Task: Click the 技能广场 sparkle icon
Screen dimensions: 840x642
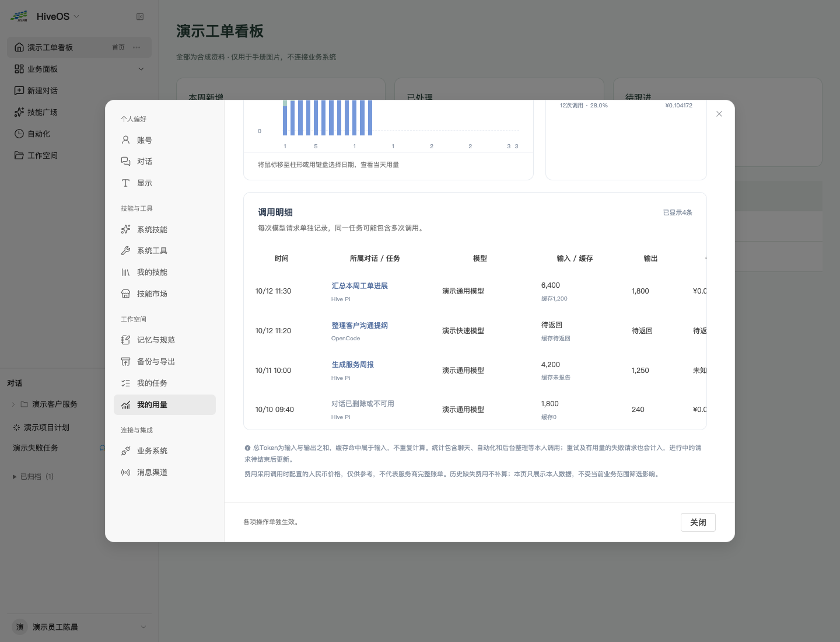Action: [x=19, y=112]
